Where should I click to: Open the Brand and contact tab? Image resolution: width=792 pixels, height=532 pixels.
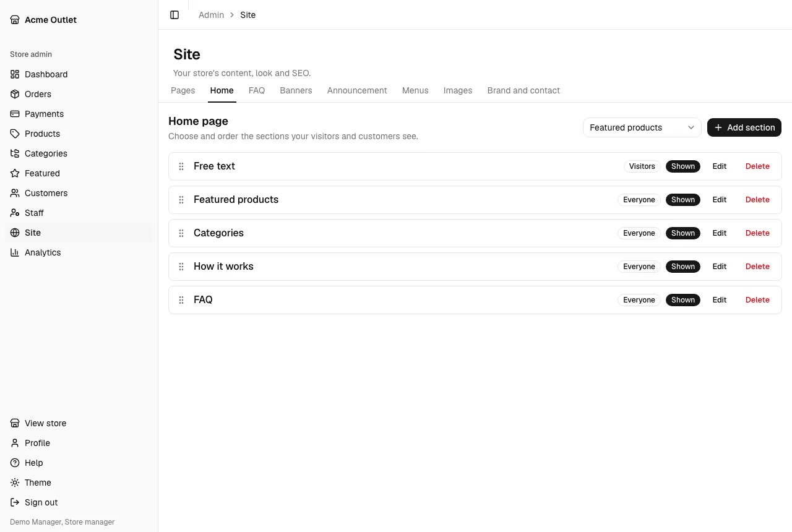click(x=523, y=90)
